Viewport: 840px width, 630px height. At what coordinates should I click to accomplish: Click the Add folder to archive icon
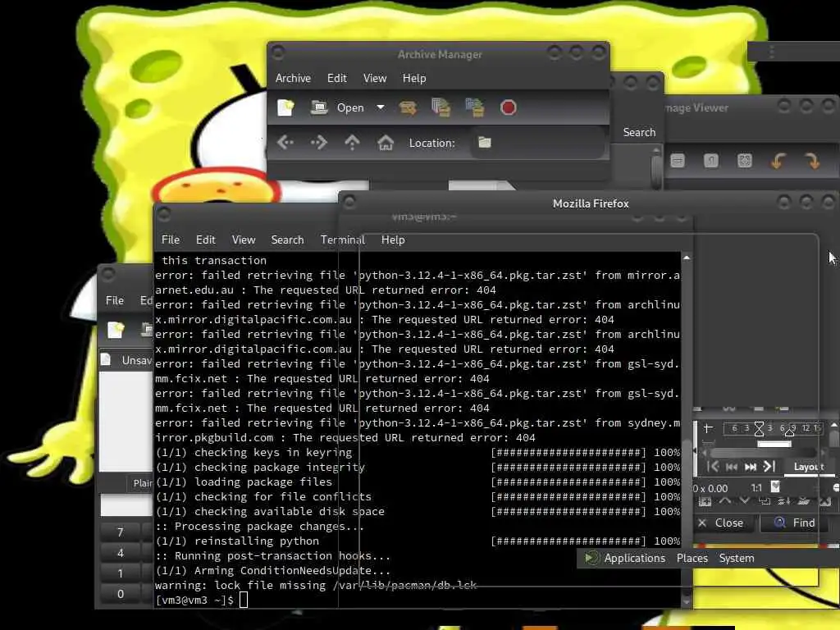[475, 107]
